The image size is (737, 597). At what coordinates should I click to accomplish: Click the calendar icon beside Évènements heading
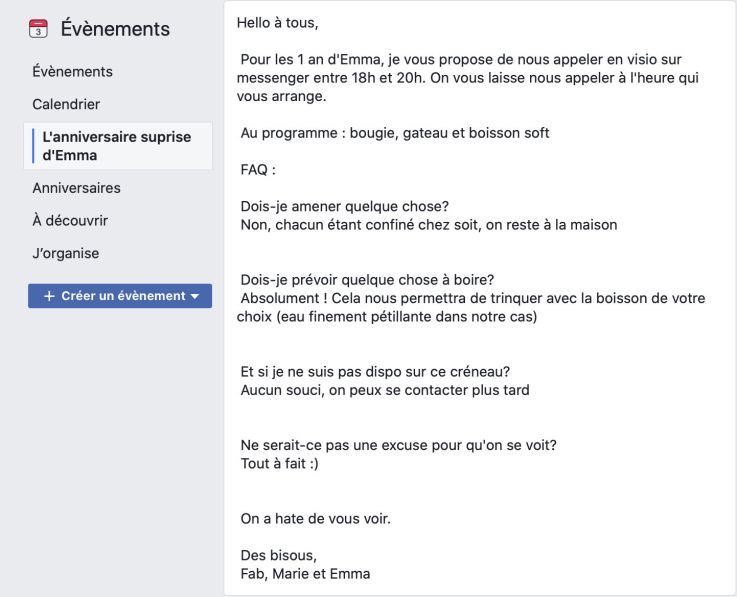pos(38,30)
